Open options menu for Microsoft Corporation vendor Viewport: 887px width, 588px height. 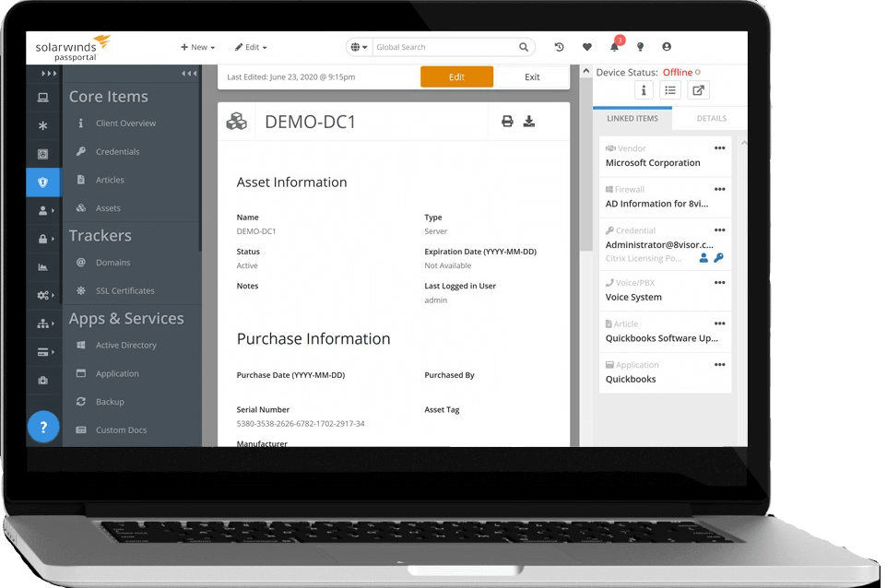(x=719, y=148)
